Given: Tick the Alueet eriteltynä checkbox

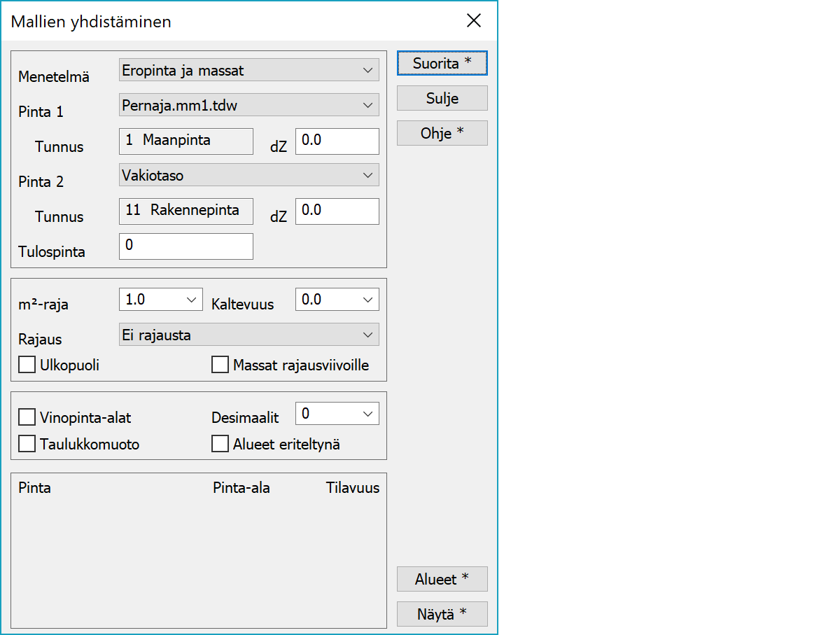Looking at the screenshot, I should point(220,445).
